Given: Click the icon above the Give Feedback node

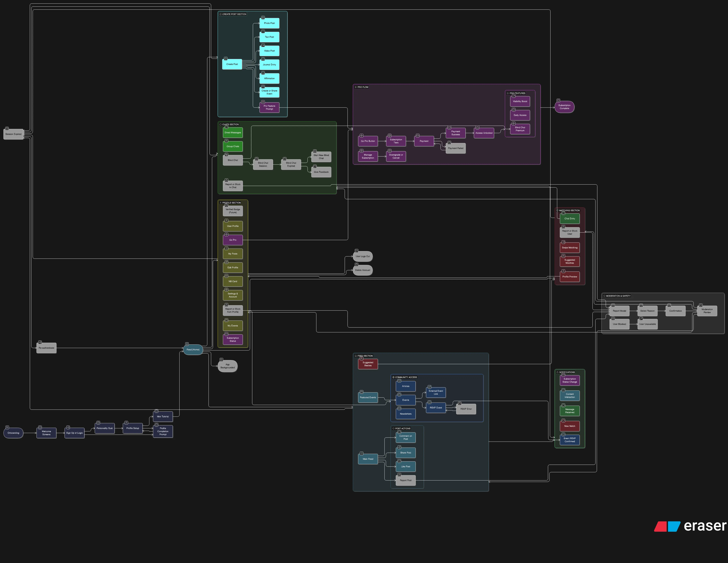Looking at the screenshot, I should (315, 166).
